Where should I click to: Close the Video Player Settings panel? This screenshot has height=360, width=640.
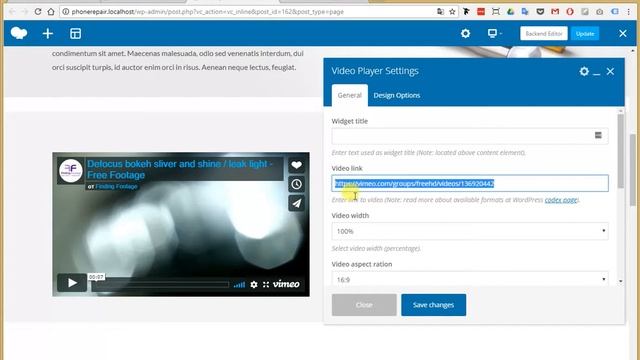coord(610,71)
